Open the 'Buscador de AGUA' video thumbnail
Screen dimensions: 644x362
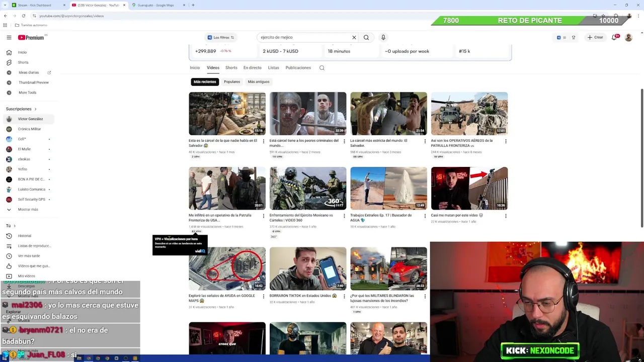[388, 189]
